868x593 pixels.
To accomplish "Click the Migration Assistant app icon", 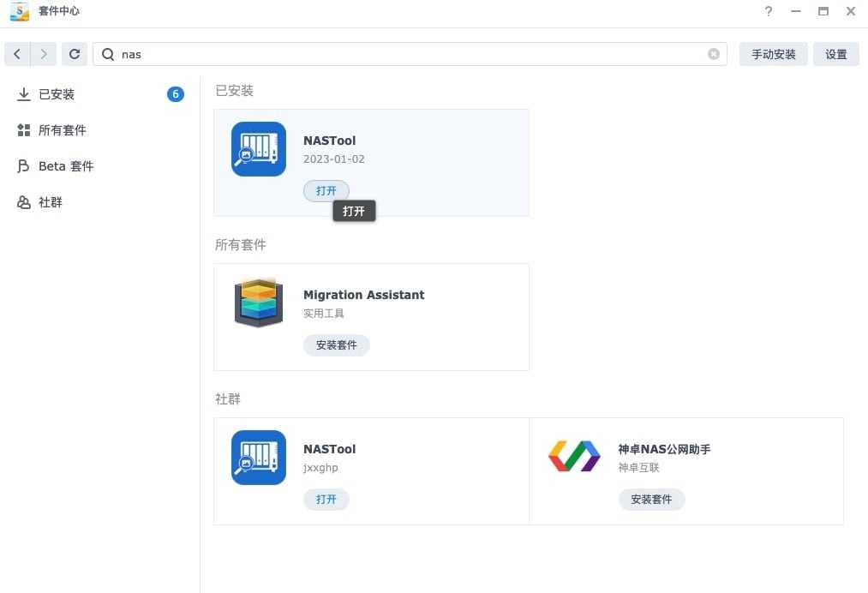I will pyautogui.click(x=259, y=302).
